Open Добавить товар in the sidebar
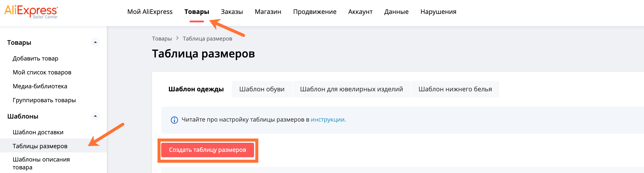 pos(35,58)
